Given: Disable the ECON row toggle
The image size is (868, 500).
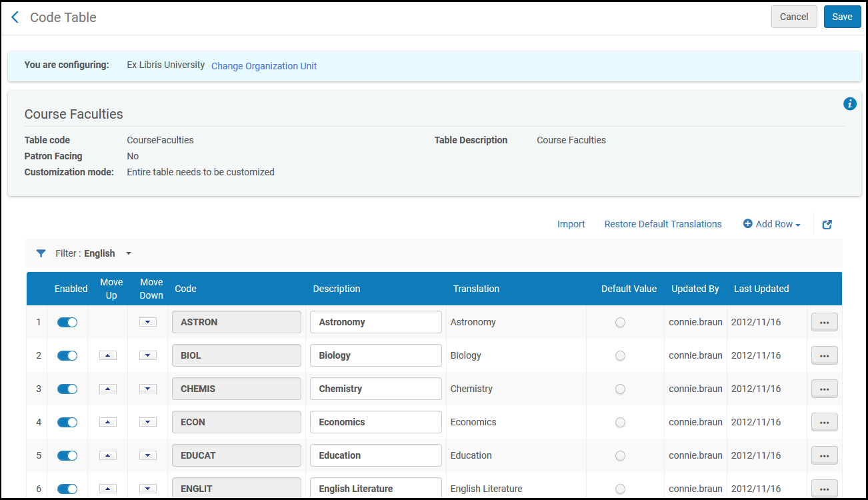Looking at the screenshot, I should (67, 422).
